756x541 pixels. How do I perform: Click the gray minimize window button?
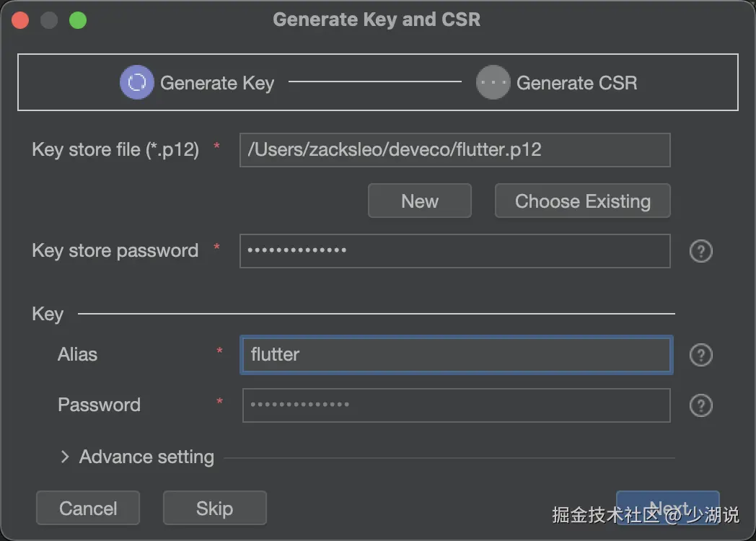click(x=49, y=19)
